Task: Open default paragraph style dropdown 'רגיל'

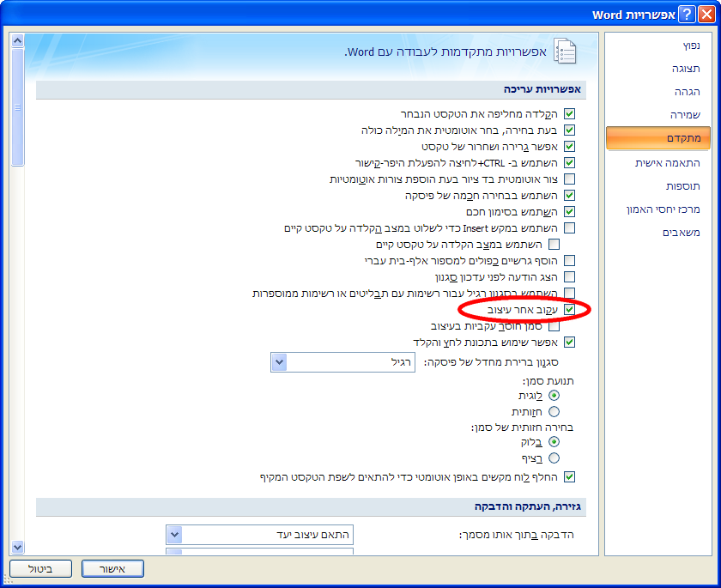Action: [342, 362]
